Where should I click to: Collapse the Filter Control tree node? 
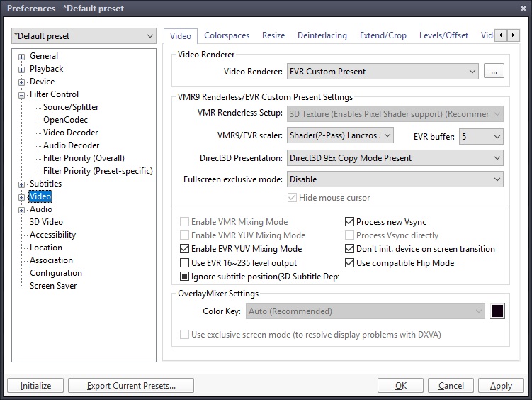pos(22,95)
